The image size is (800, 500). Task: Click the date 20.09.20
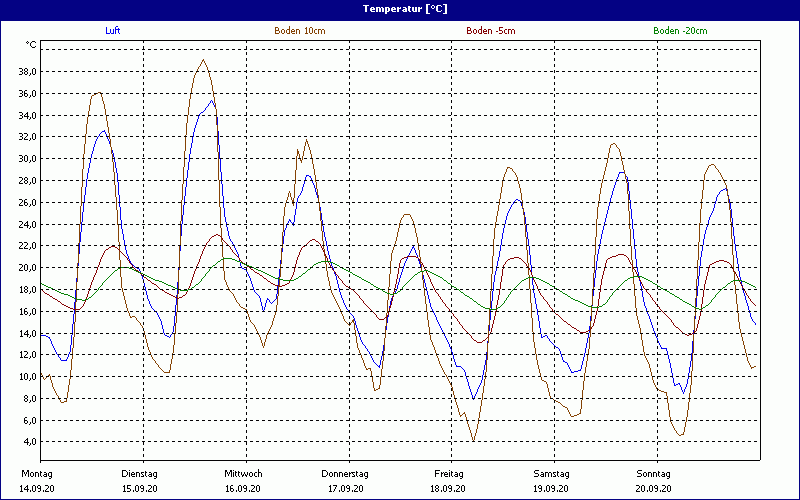point(654,489)
